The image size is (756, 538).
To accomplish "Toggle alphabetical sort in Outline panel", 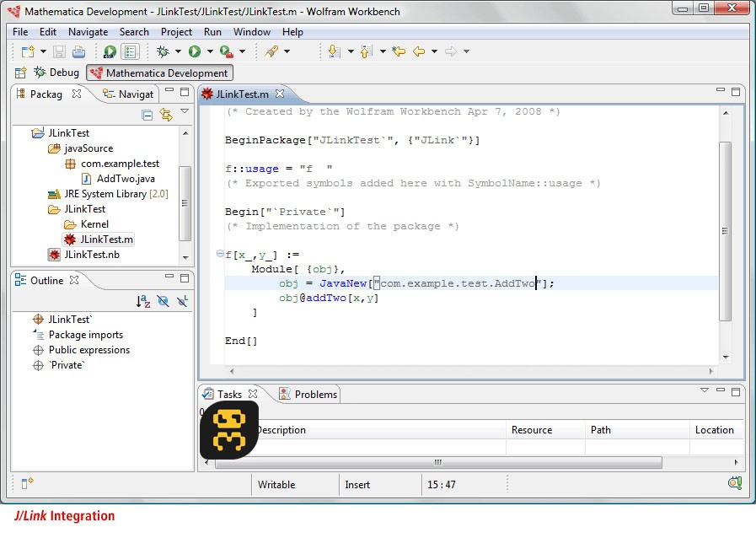I will pos(143,301).
